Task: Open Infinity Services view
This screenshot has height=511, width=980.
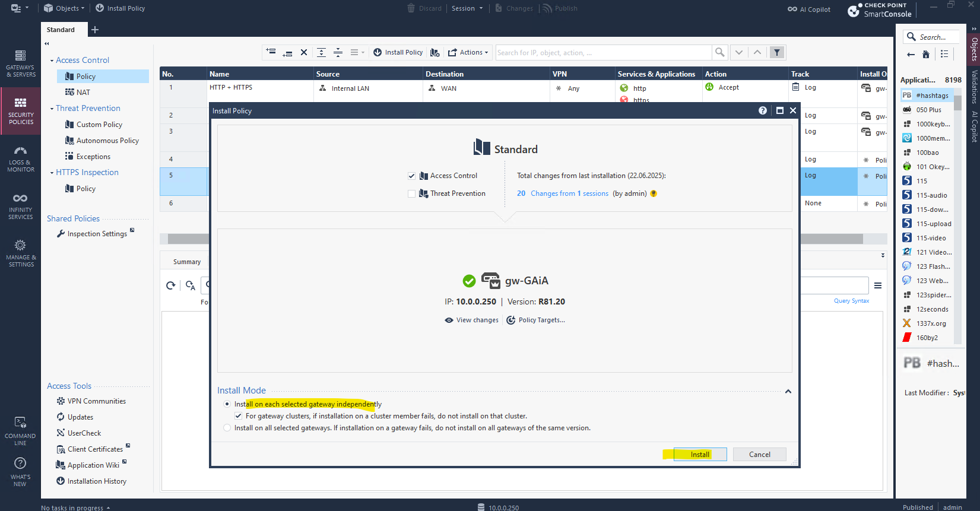Action: coord(20,206)
